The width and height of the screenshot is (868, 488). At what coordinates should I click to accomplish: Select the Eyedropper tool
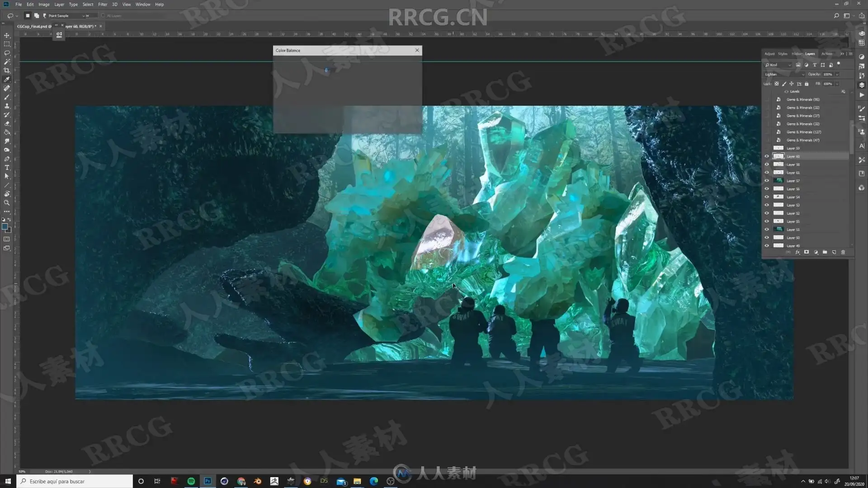coord(7,80)
